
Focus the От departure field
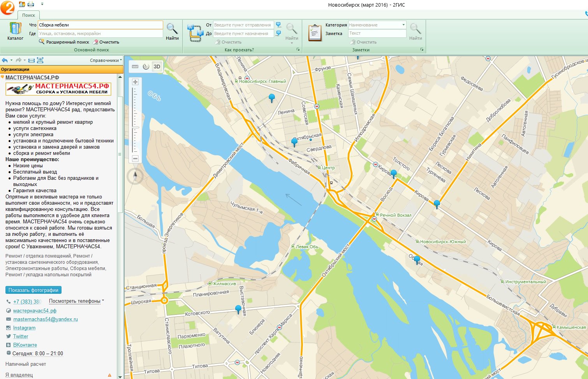243,25
